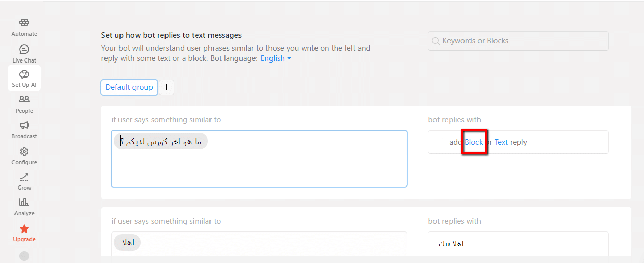Open the Broadcast megaphone icon
Viewport: 644px width, 263px height.
click(x=24, y=126)
